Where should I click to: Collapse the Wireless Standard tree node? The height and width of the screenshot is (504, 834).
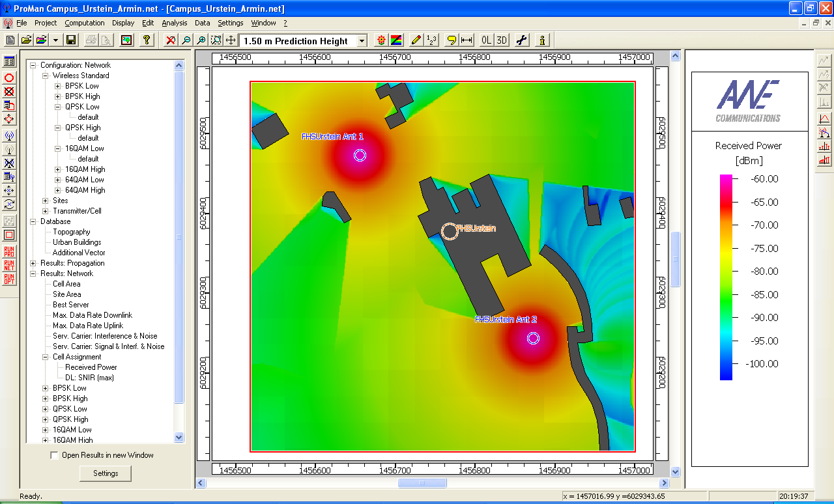pos(45,76)
